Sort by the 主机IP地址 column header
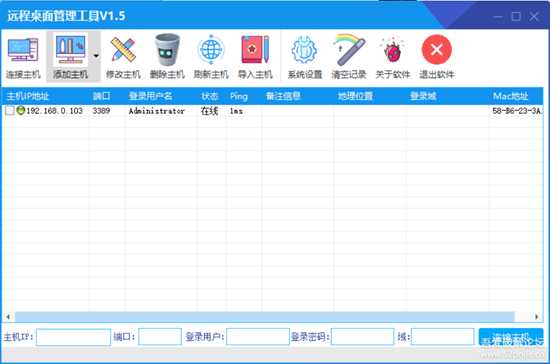550x364 pixels. [x=28, y=96]
